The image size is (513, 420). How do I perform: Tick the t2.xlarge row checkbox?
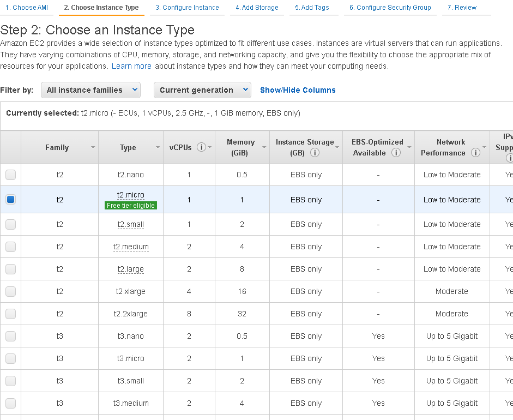click(x=10, y=291)
